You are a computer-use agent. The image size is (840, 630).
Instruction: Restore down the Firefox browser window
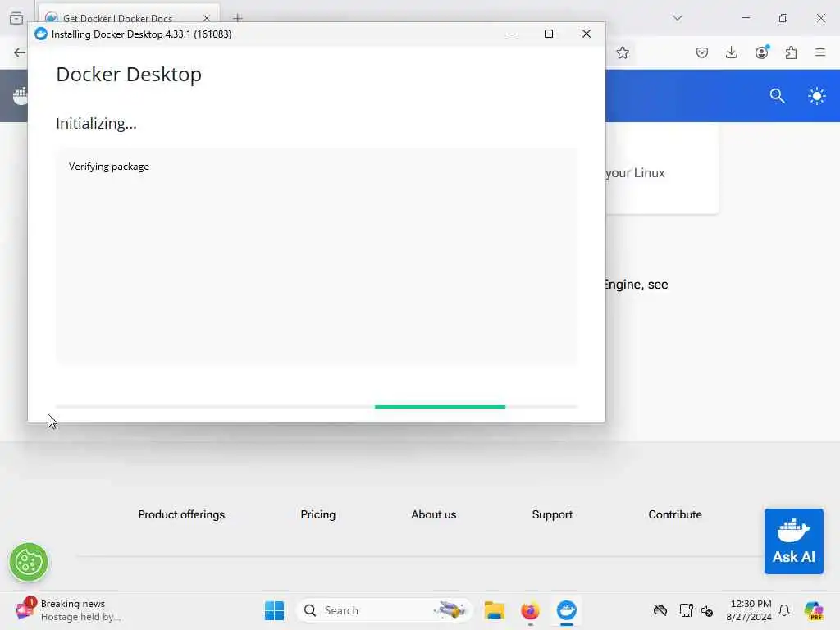783,18
